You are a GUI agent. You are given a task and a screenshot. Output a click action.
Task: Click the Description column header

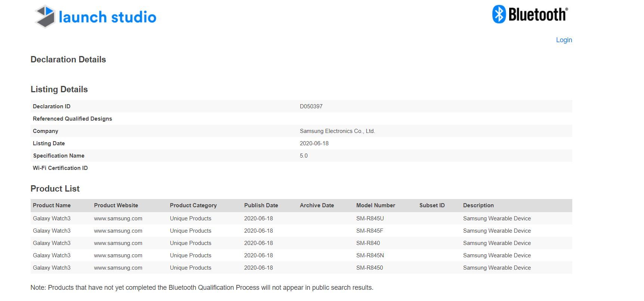pos(479,205)
